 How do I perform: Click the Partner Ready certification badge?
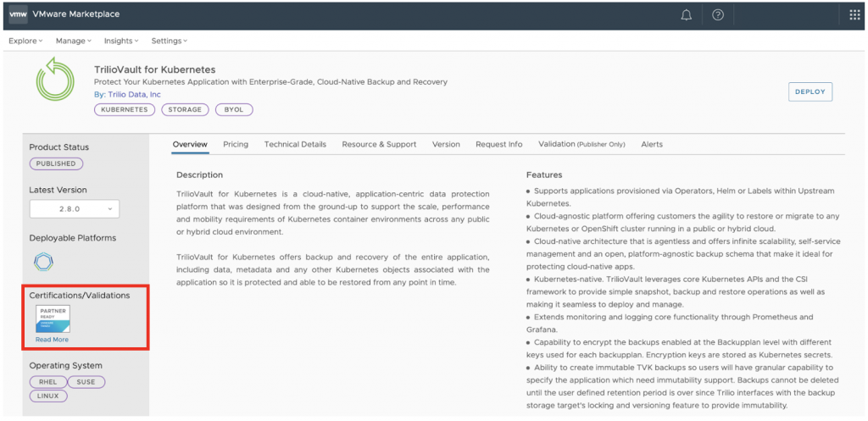(x=53, y=319)
